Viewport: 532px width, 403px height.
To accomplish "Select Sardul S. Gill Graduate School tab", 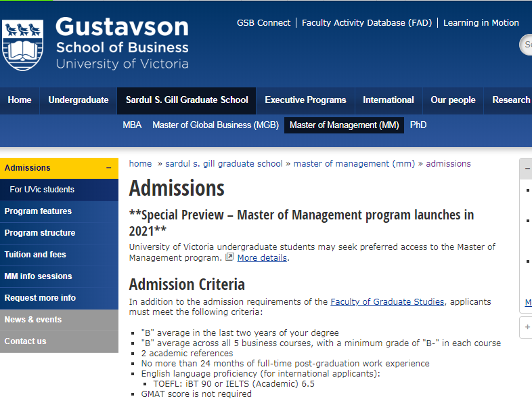I will [187, 100].
